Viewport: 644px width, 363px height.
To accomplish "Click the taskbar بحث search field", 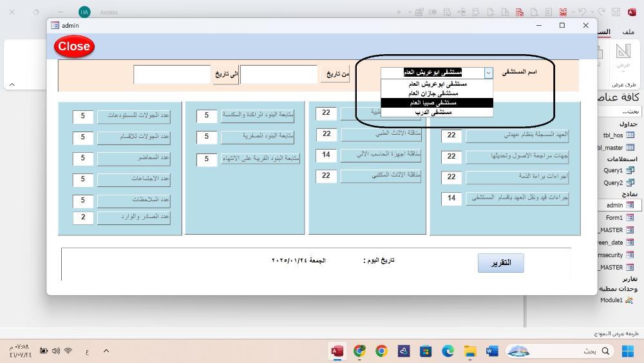I will [x=560, y=351].
